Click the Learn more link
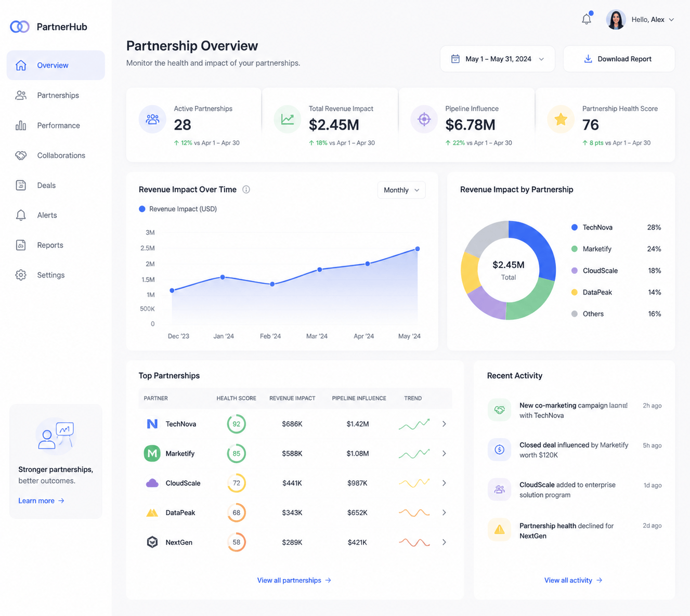The height and width of the screenshot is (616, 690). pos(42,501)
